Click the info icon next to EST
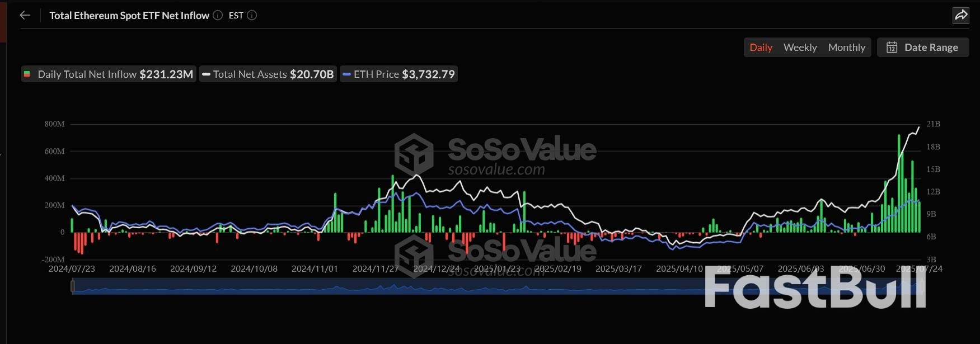This screenshot has width=980, height=344. (x=252, y=15)
